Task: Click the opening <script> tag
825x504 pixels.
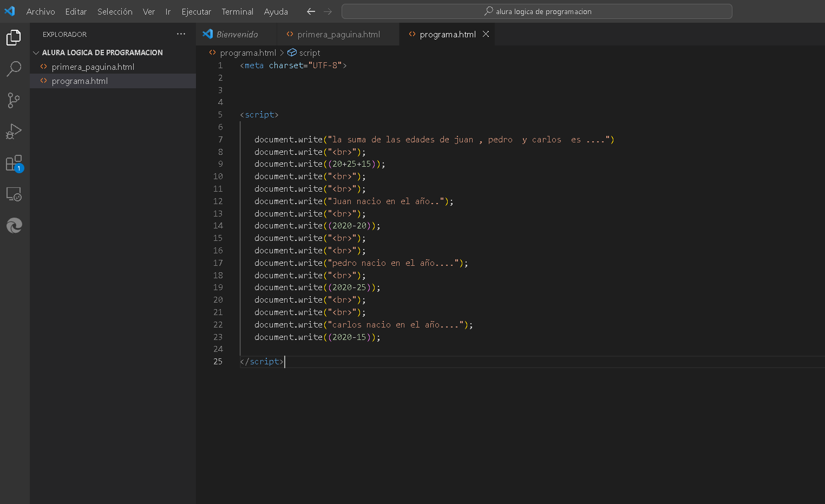Action: [259, 114]
